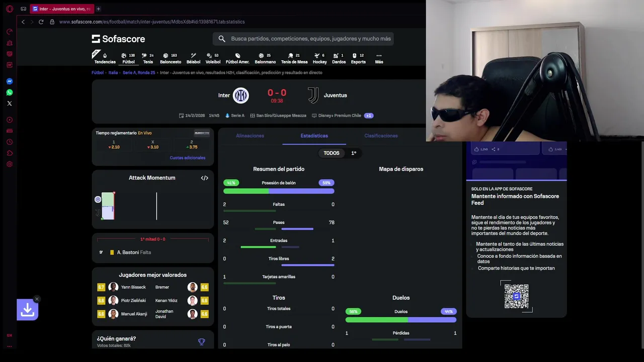This screenshot has height=362, width=644.
Task: Open the Dardos sport section
Action: tap(339, 58)
